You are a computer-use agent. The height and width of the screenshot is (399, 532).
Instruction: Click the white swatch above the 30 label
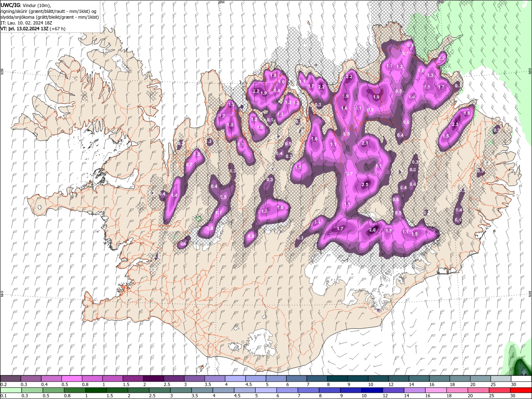click(521, 379)
